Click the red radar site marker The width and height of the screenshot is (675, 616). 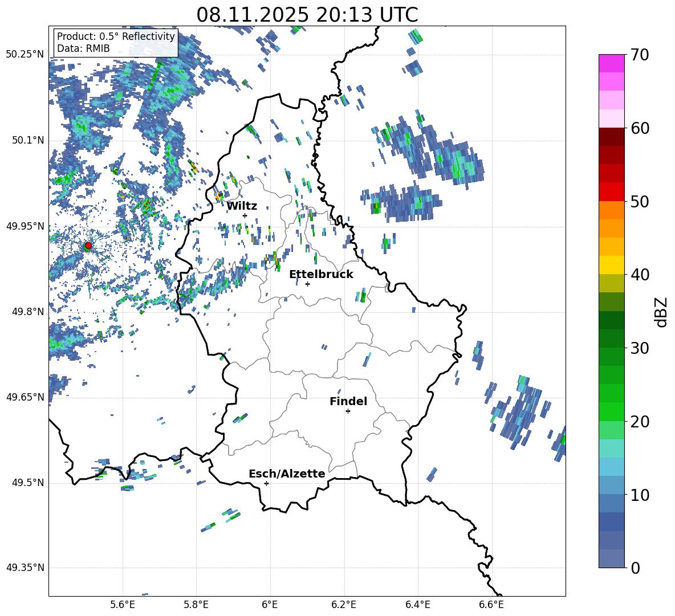pos(88,246)
